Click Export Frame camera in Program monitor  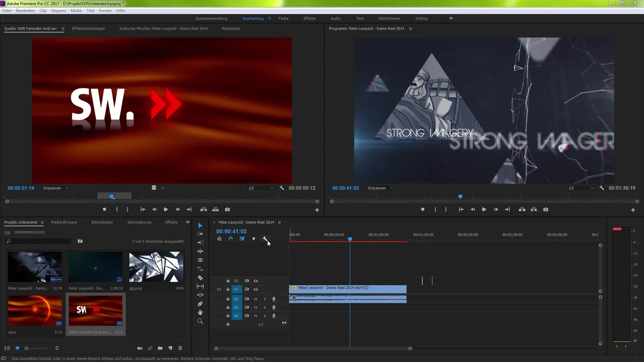(x=546, y=209)
